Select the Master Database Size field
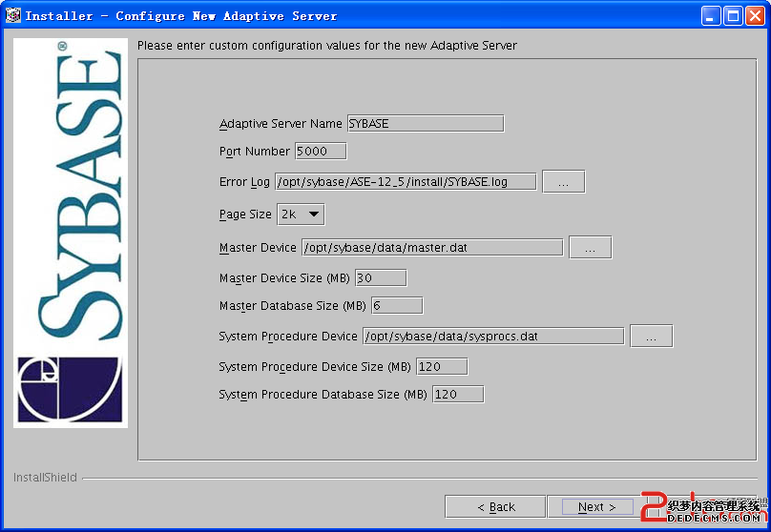The width and height of the screenshot is (771, 532). tap(397, 306)
